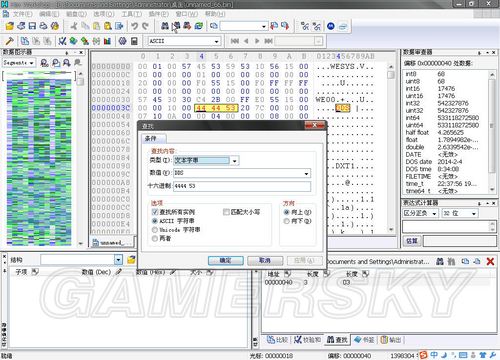Open the 数值 value dropdown arrow
The height and width of the screenshot is (360, 500).
pyautogui.click(x=306, y=173)
